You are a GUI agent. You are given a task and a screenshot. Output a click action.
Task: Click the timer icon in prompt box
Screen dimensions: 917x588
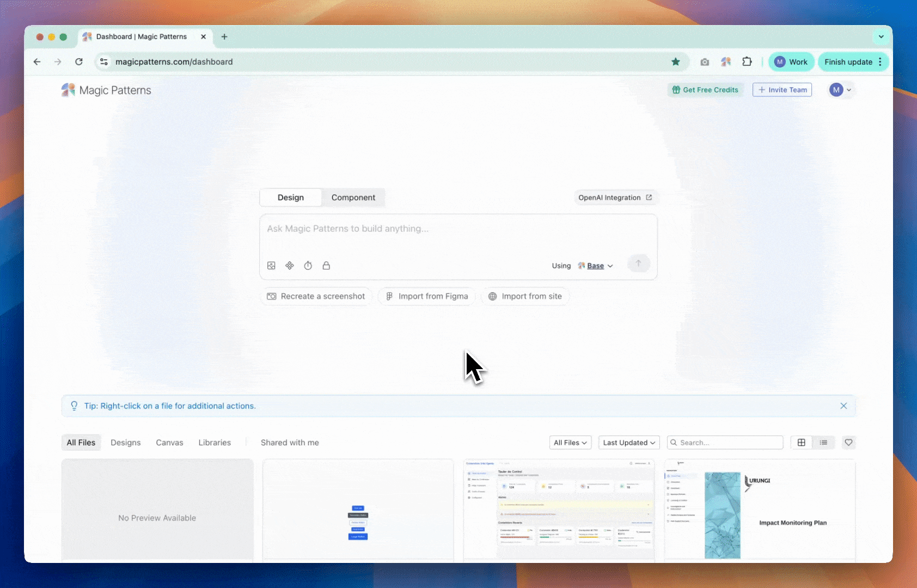pos(308,266)
